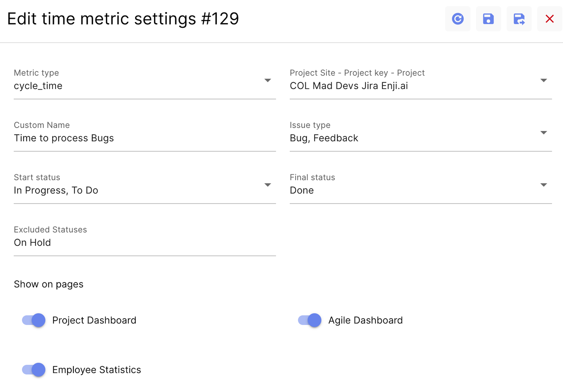The image size is (563, 392).
Task: Expand the Start status dropdown arrow
Action: point(268,185)
